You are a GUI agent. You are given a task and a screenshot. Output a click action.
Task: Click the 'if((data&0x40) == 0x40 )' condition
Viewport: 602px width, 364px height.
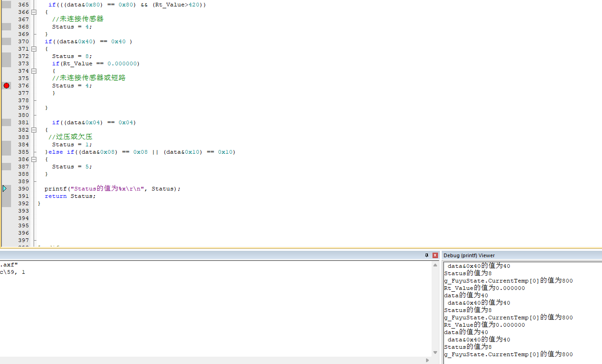point(88,41)
